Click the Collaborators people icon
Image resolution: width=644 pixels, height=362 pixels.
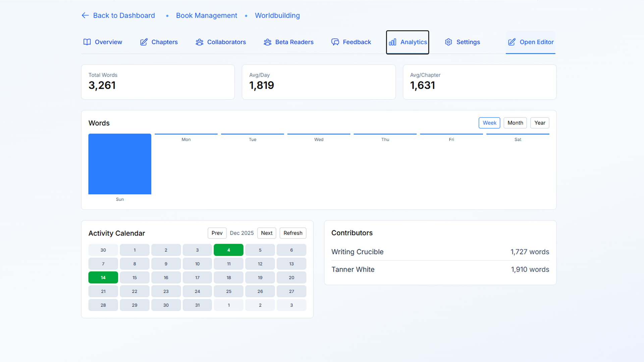[x=200, y=42]
